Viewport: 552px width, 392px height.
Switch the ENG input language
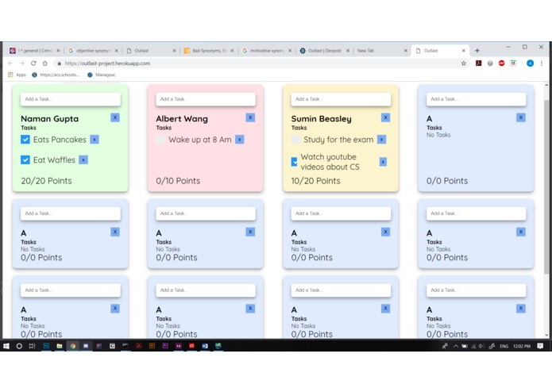(504, 346)
